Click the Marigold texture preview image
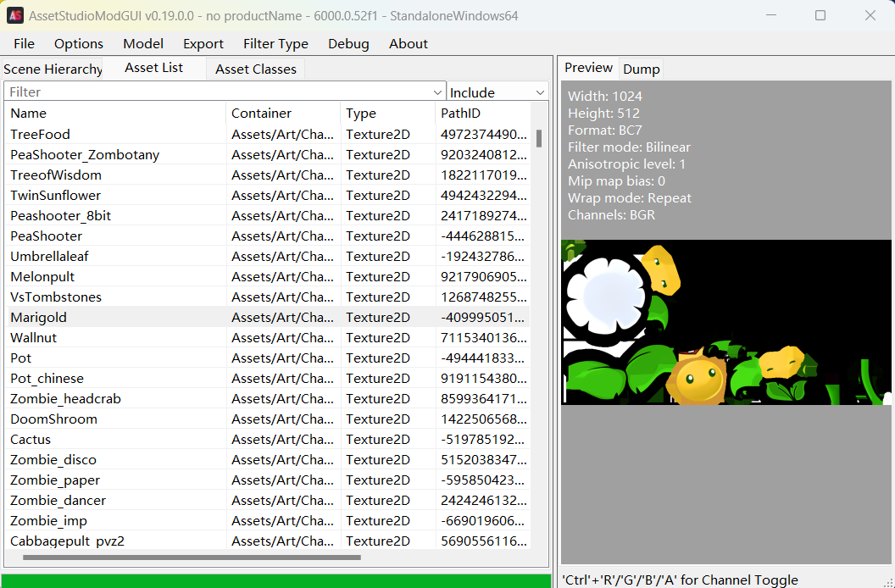The width and height of the screenshot is (895, 588). [x=726, y=322]
